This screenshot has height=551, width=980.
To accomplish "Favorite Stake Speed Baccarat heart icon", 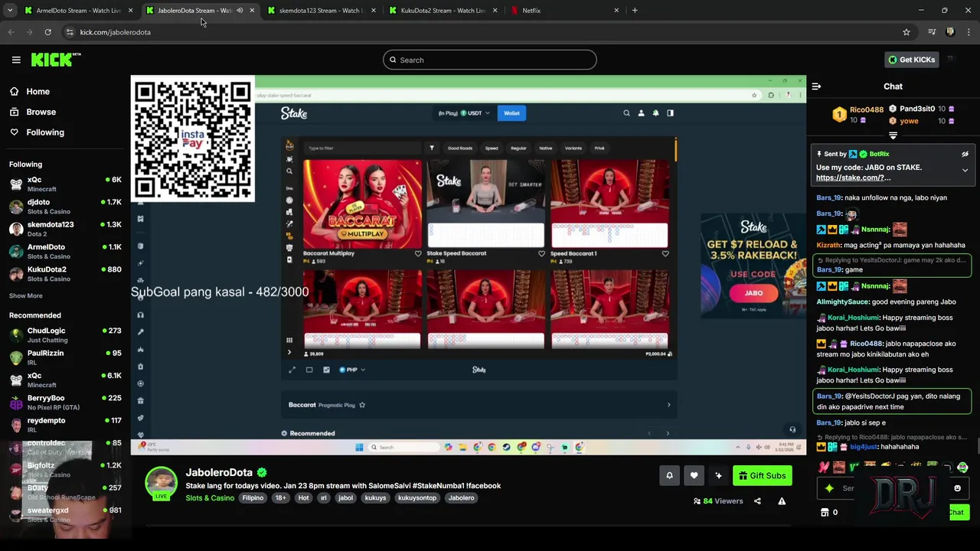I will point(541,253).
